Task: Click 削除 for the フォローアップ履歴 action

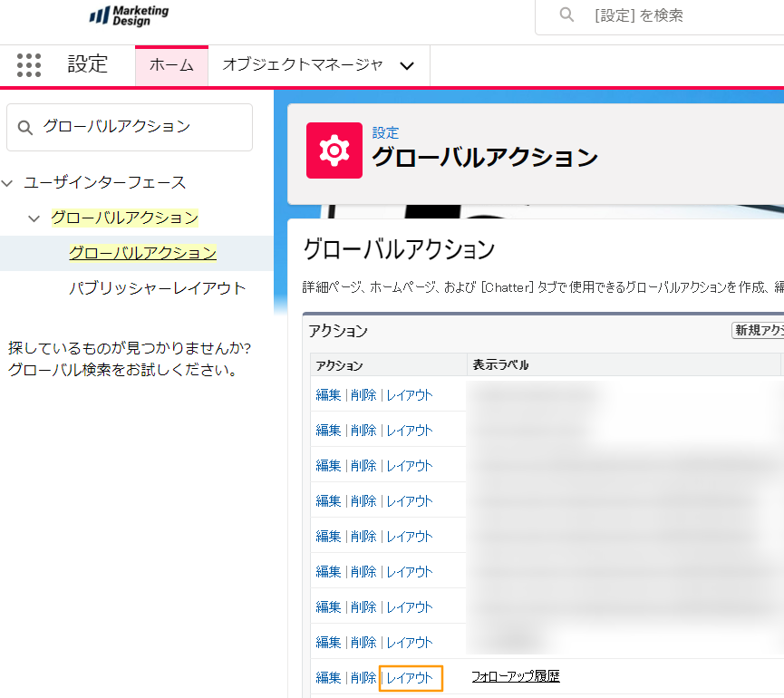Action: (363, 677)
